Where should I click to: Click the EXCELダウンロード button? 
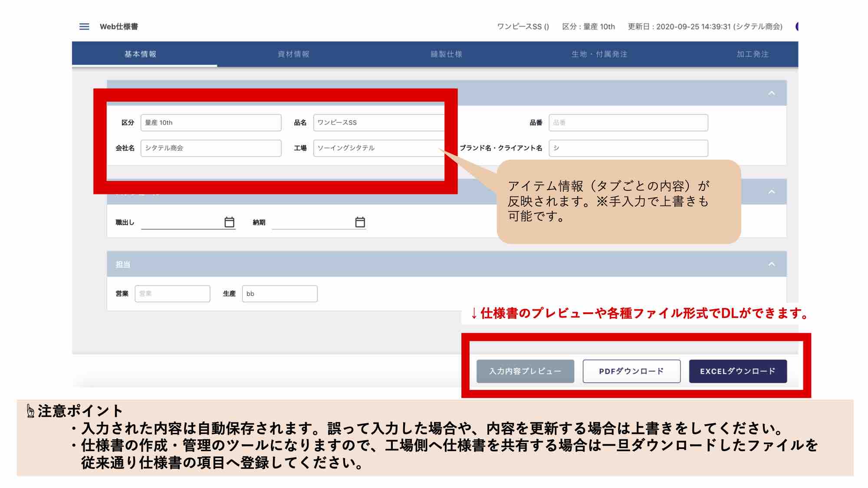(x=738, y=371)
